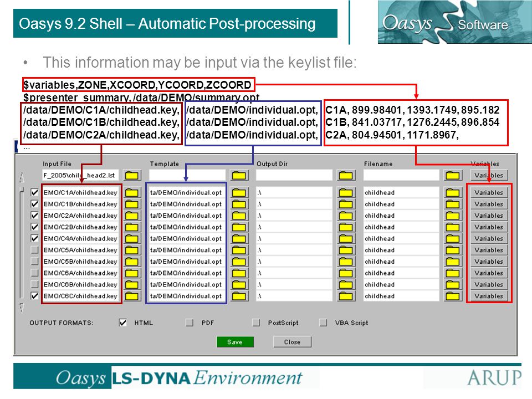This screenshot has height=399, width=532.
Task: Browse template folder in the C1A row
Action: point(239,193)
